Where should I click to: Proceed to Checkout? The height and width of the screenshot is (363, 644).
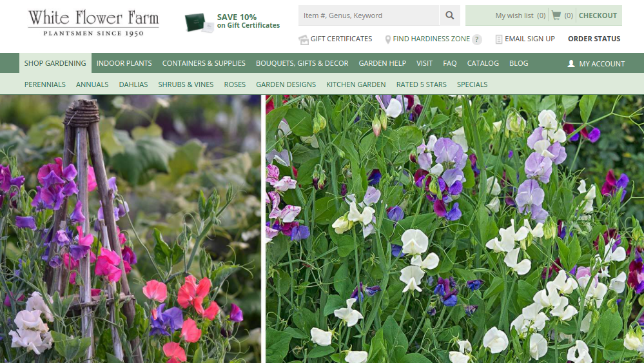click(598, 15)
